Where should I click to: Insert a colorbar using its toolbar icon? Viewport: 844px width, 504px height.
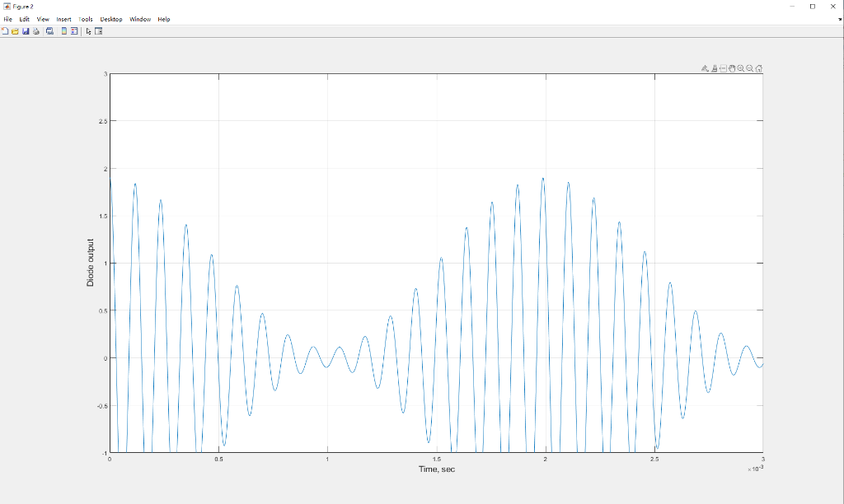click(63, 30)
